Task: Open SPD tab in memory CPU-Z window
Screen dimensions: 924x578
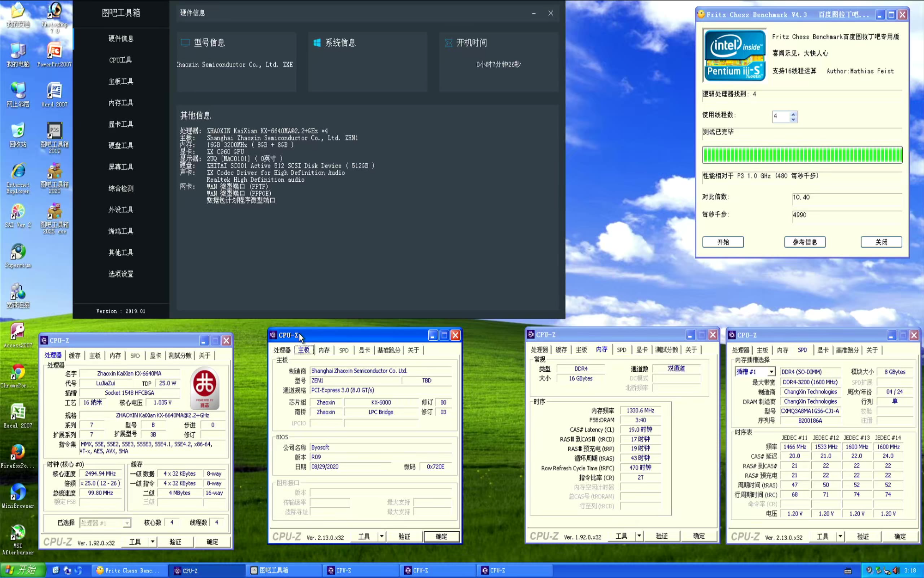Action: coord(621,350)
